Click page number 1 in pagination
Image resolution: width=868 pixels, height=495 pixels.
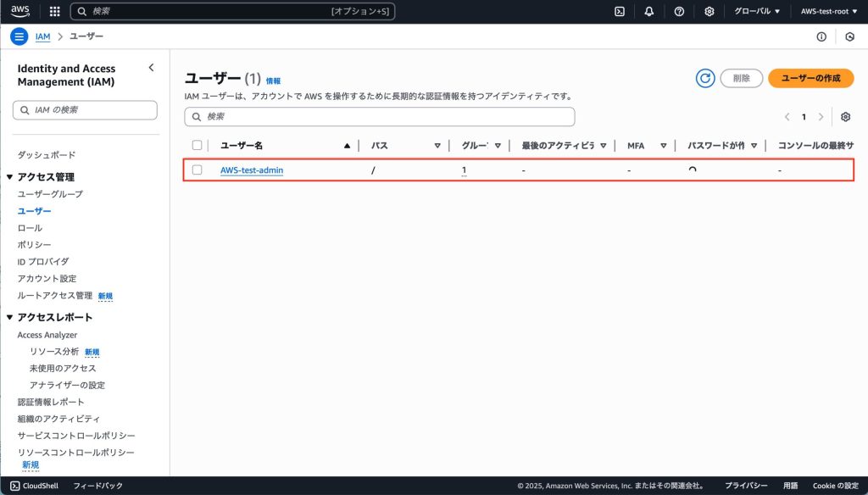[x=804, y=117]
